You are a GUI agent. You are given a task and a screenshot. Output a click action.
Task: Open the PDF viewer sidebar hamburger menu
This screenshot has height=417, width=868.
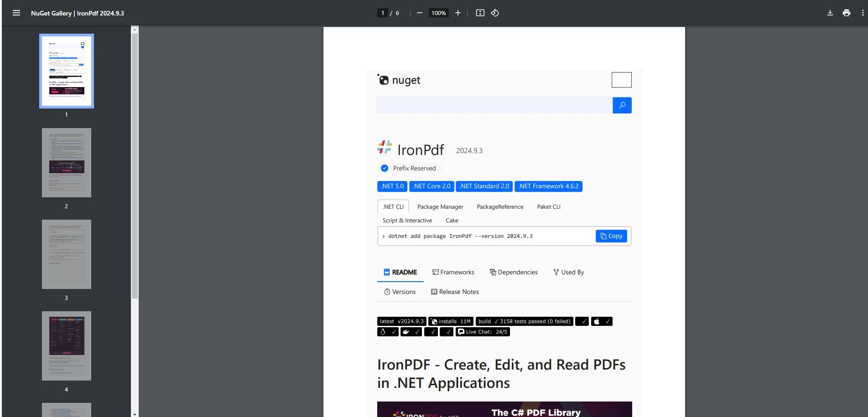click(x=16, y=13)
